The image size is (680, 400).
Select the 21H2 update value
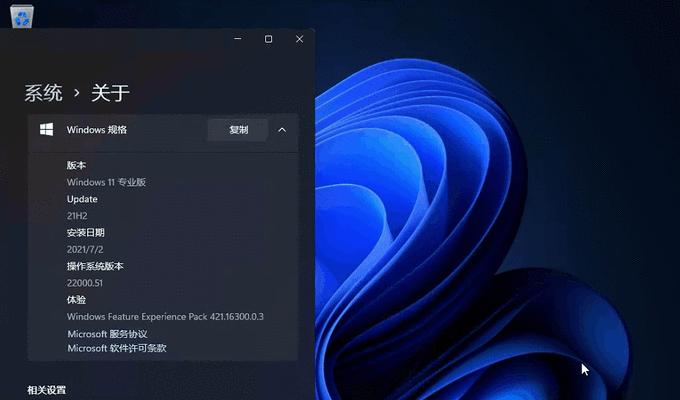click(77, 216)
